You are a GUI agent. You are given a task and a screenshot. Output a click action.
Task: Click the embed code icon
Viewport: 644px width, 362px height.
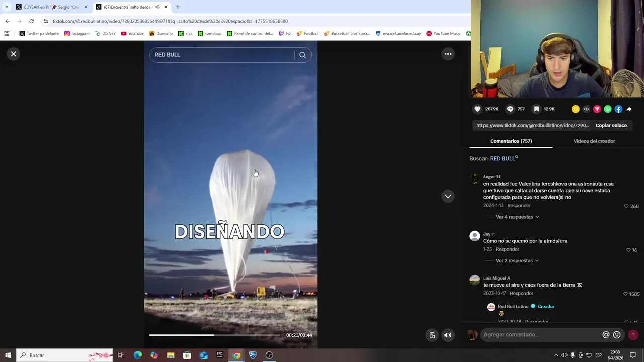point(586,109)
